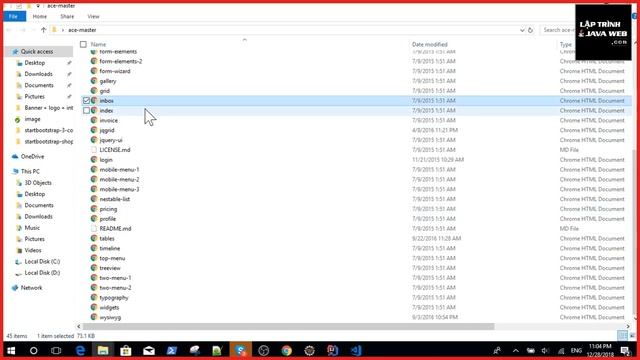This screenshot has width=640, height=360.
Task: Open the Mail app on taskbar
Action: (x=149, y=351)
